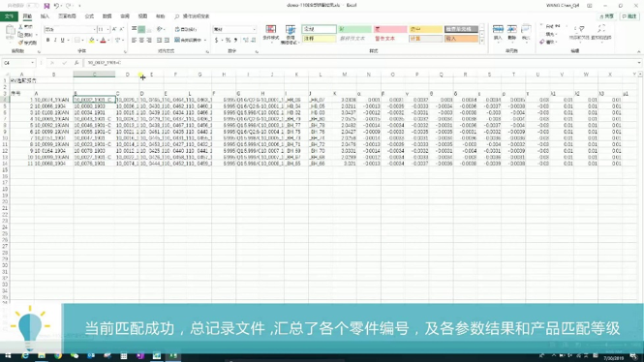Open the Review (审阅) tab

pyautogui.click(x=125, y=16)
